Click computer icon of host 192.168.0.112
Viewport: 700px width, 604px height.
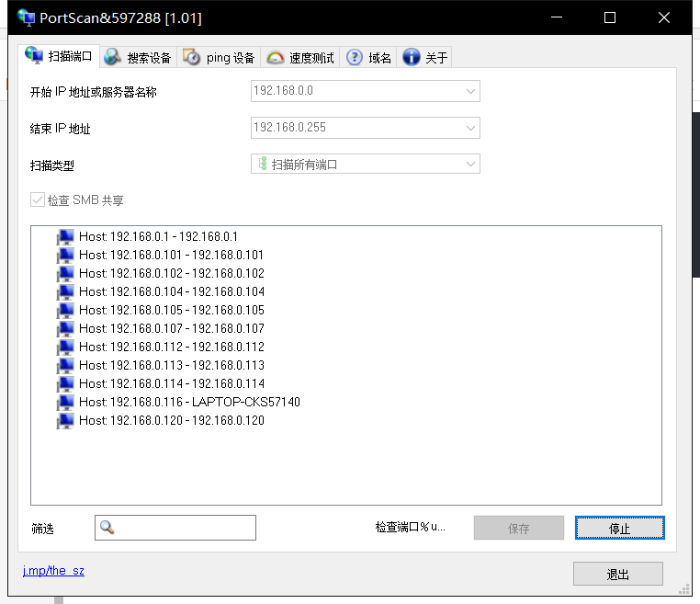(65, 348)
